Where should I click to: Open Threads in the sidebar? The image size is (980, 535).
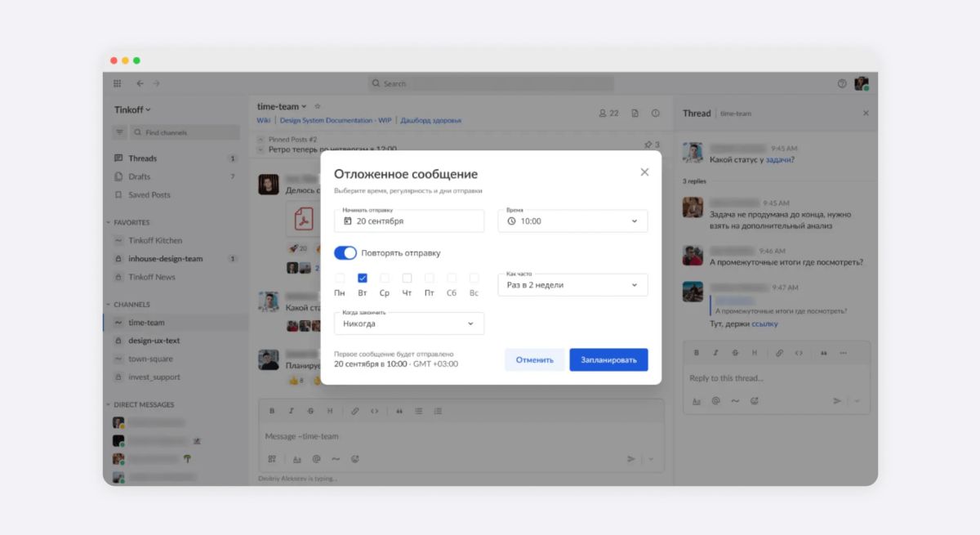point(142,158)
